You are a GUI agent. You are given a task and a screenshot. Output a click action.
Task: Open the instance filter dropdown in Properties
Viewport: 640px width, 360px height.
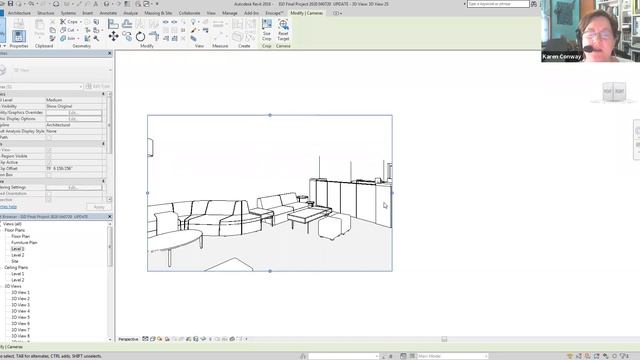(80, 87)
